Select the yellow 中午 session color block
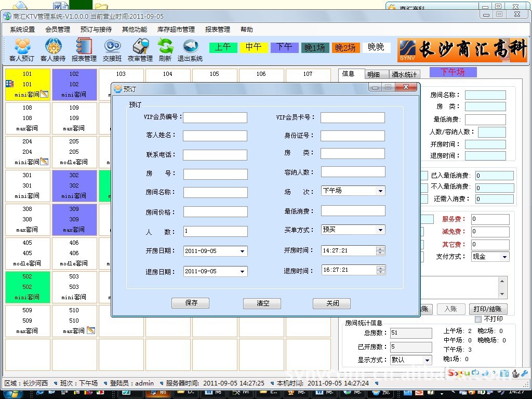This screenshot has width=532, height=399. 254,47
